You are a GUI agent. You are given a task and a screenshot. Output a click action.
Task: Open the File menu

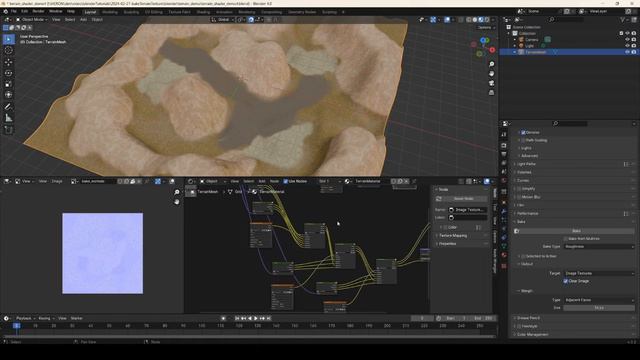point(13,11)
